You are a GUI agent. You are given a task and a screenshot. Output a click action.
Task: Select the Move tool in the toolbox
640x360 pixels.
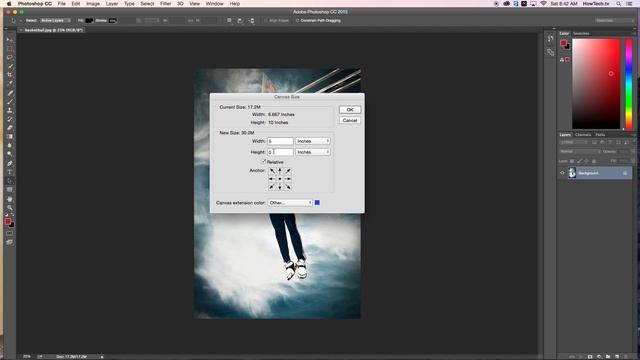[x=10, y=40]
